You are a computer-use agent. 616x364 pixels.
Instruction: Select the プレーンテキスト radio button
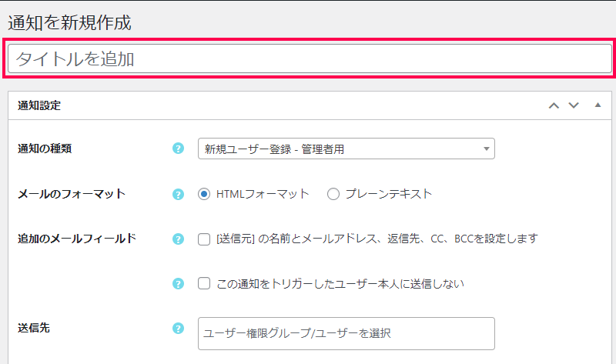(x=333, y=194)
